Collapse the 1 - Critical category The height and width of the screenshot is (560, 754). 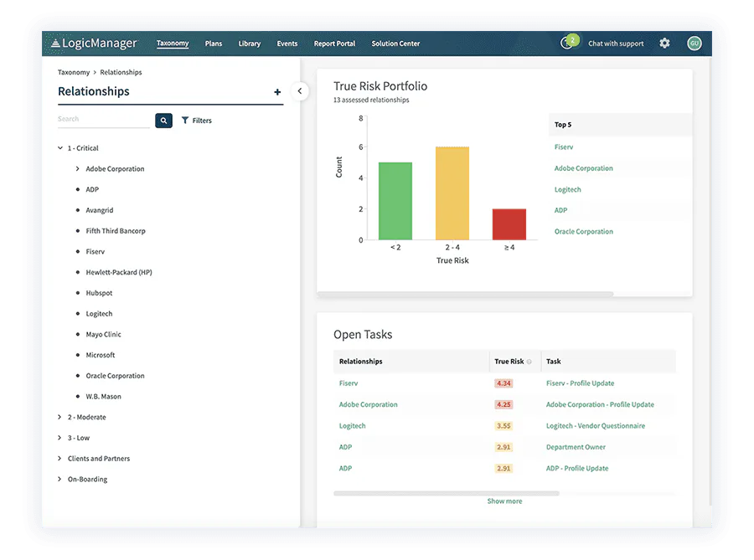tap(59, 147)
